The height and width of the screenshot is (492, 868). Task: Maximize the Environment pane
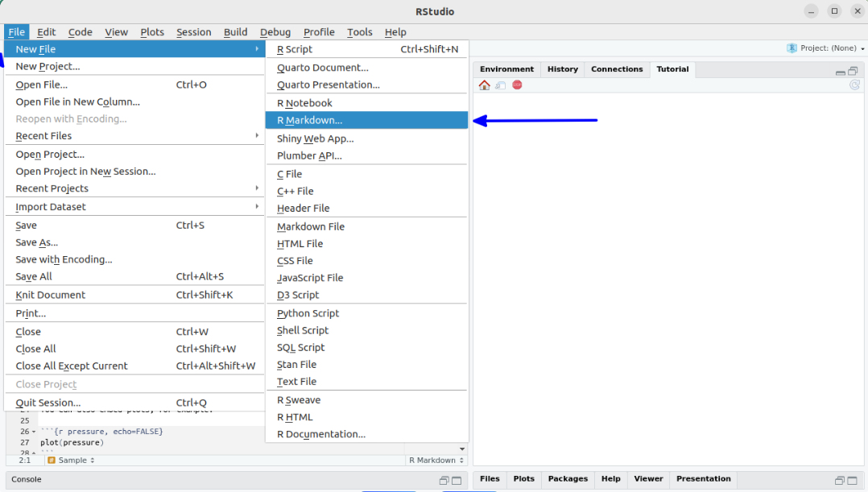pos(853,71)
